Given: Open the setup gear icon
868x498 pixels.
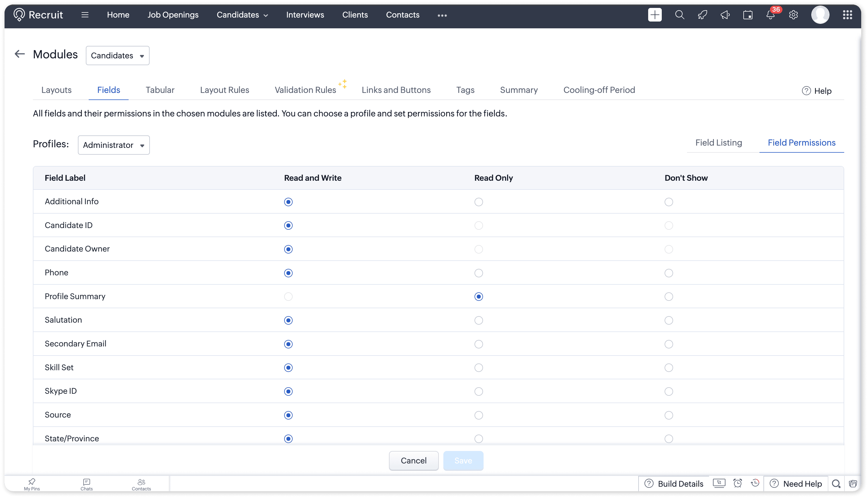Looking at the screenshot, I should (793, 15).
